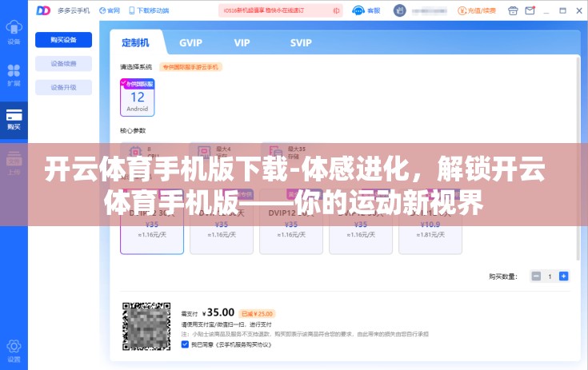
Task: Switch to the SVIP tab
Action: pyautogui.click(x=301, y=42)
